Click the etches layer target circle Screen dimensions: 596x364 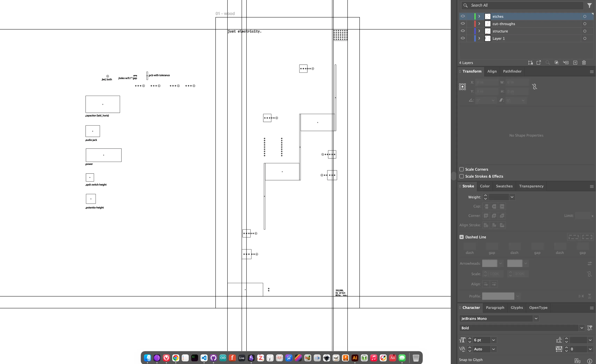coord(585,16)
